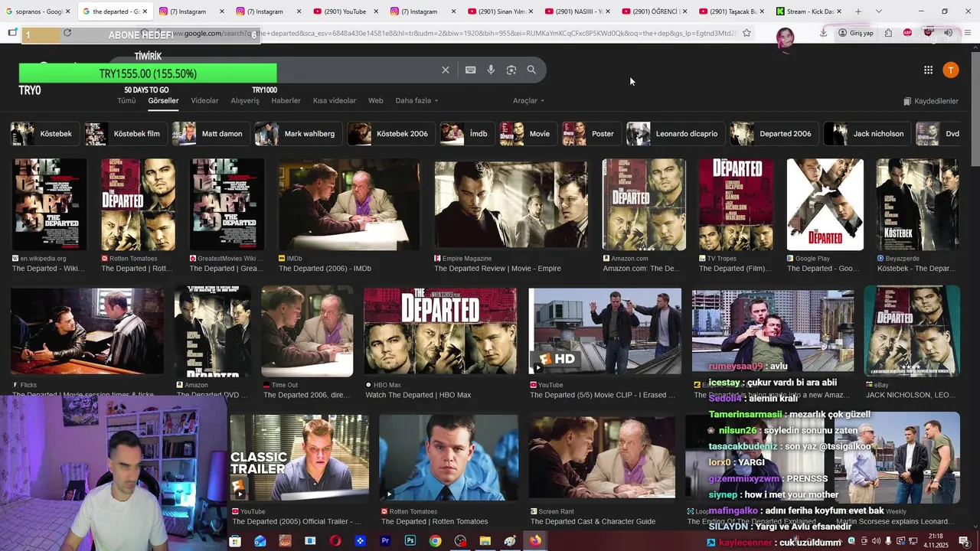Image resolution: width=980 pixels, height=551 pixels.
Task: Start voice search with the microphone icon
Action: pyautogui.click(x=491, y=70)
